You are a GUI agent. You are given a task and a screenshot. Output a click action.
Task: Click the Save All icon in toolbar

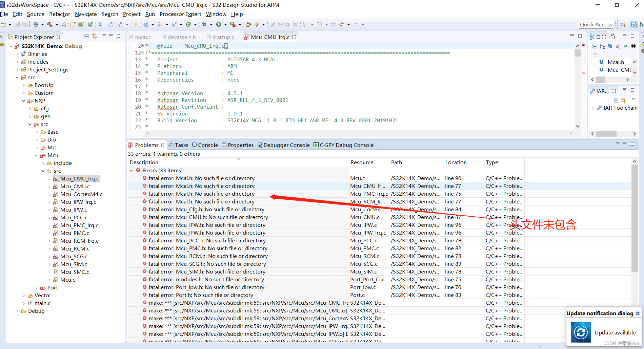25,24
